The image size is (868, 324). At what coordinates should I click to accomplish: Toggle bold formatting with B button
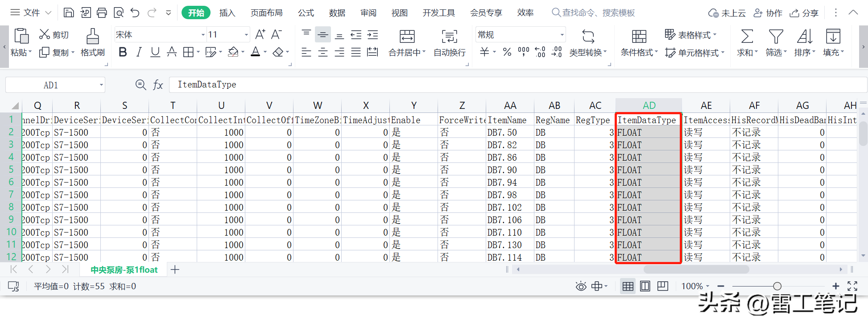(123, 52)
